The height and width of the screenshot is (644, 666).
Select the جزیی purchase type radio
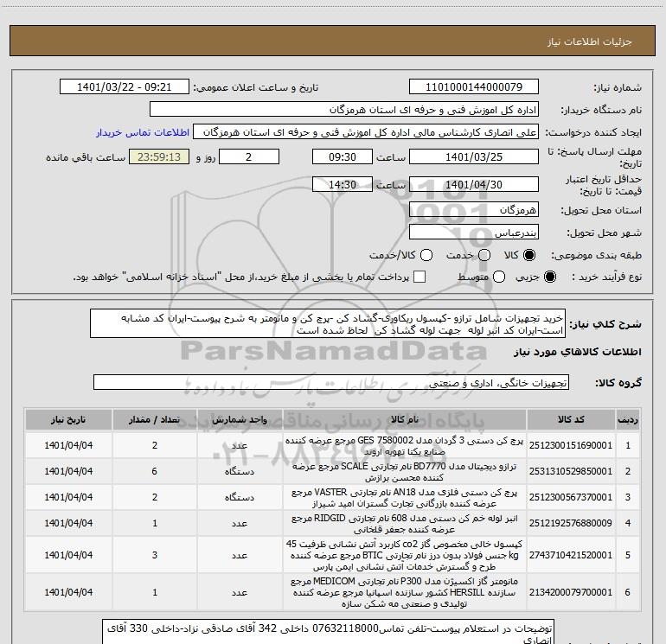549,277
